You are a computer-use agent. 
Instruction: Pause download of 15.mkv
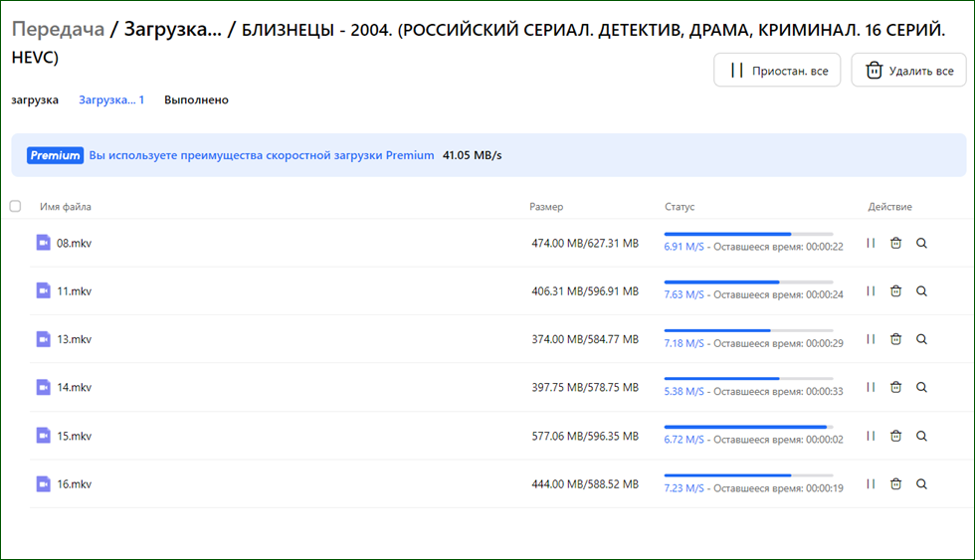(871, 436)
